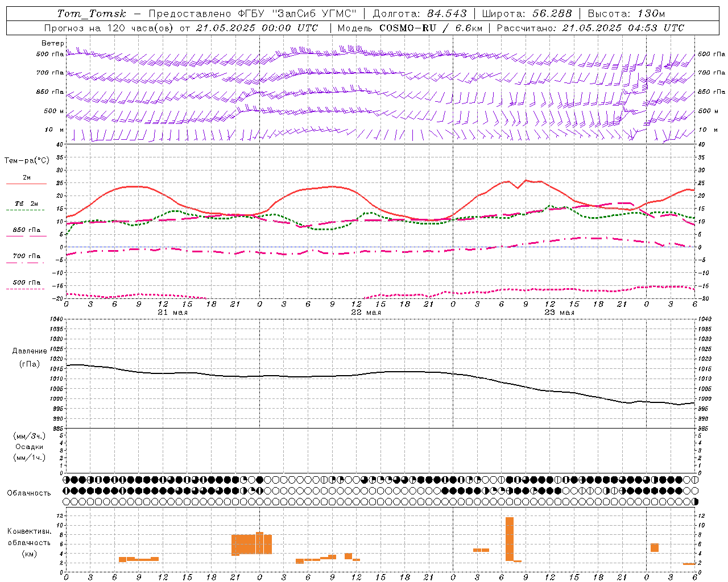Click the 23 мая date label
This screenshot has height=582, width=728.
[559, 313]
